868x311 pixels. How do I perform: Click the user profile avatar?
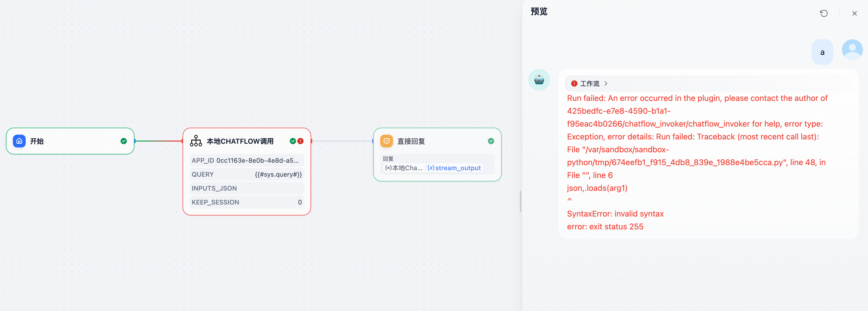(852, 50)
